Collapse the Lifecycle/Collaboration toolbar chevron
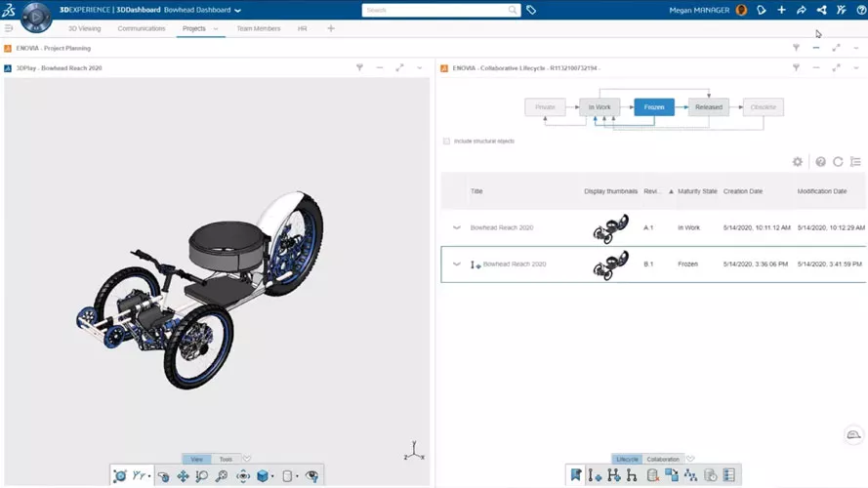 click(690, 459)
